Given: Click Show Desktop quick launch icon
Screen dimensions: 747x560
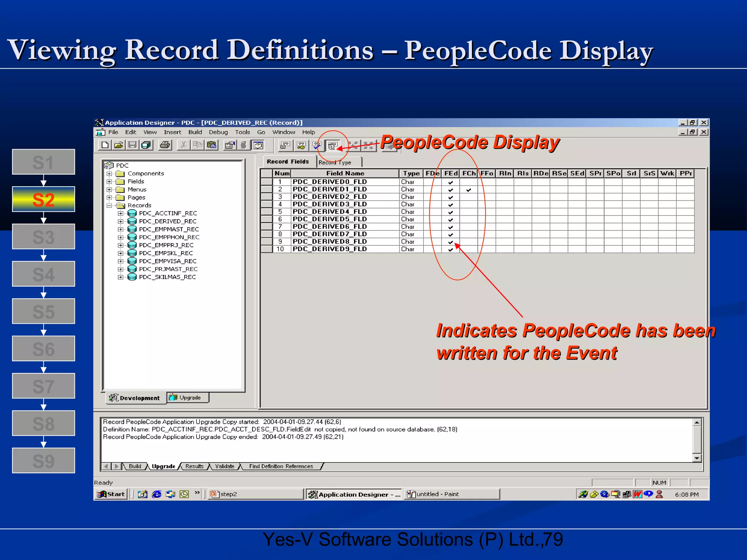Looking at the screenshot, I should (x=143, y=494).
